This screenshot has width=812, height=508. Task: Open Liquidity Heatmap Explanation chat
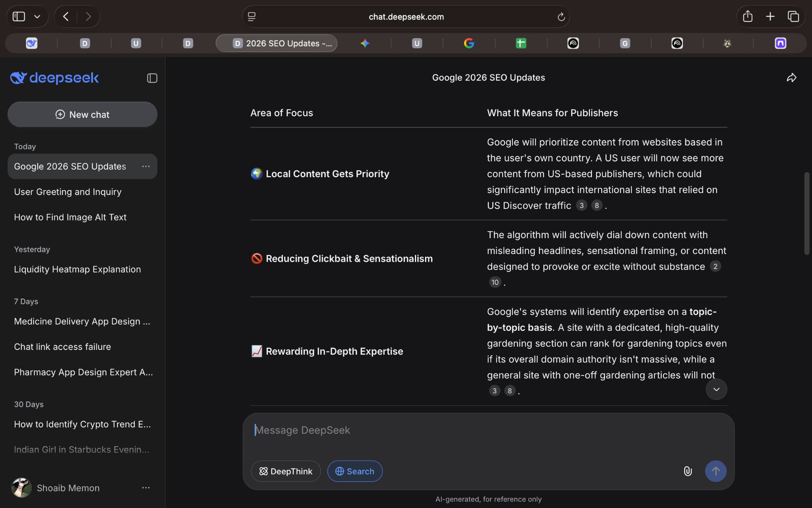click(77, 269)
